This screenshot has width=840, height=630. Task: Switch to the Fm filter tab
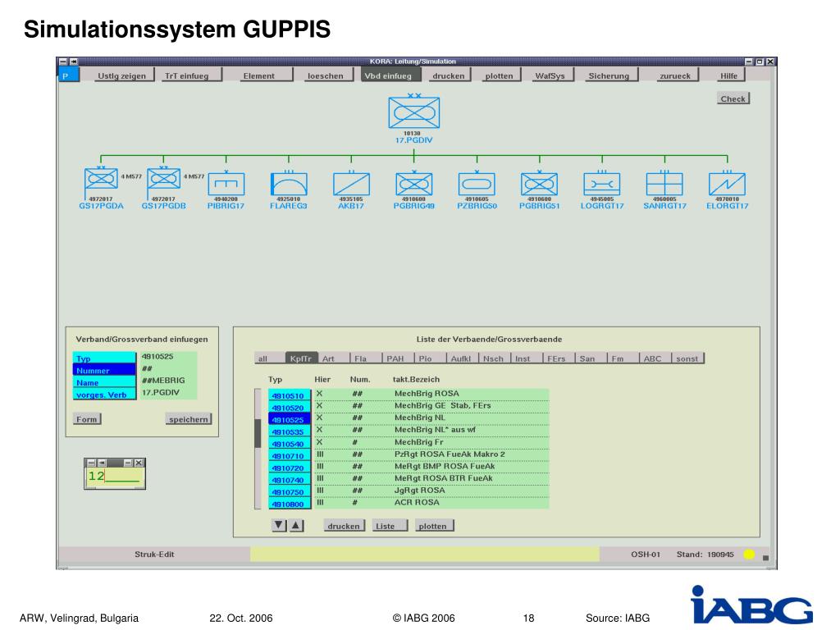tap(623, 358)
